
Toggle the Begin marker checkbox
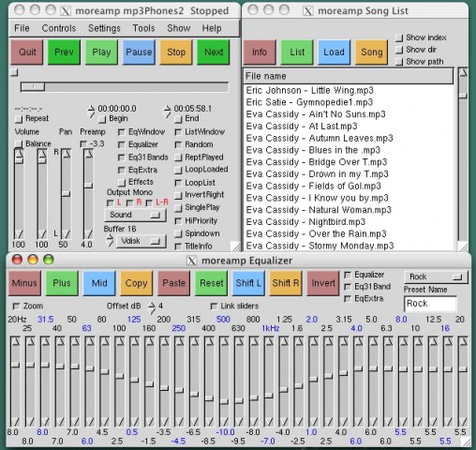102,119
